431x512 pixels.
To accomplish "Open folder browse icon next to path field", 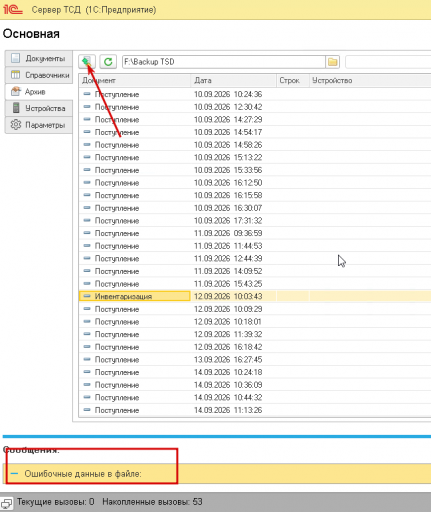I will (332, 62).
